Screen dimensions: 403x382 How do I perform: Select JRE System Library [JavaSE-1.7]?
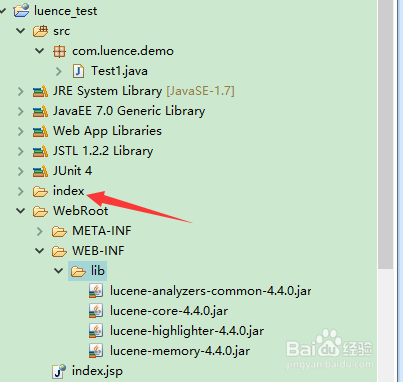(x=144, y=91)
